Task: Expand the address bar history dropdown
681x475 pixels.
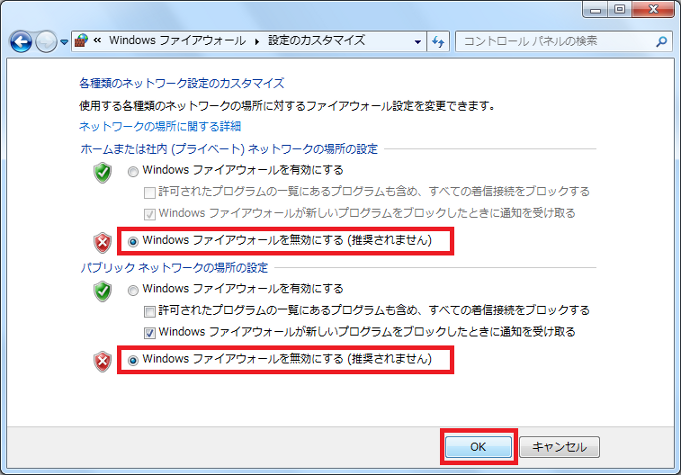Action: [x=417, y=41]
